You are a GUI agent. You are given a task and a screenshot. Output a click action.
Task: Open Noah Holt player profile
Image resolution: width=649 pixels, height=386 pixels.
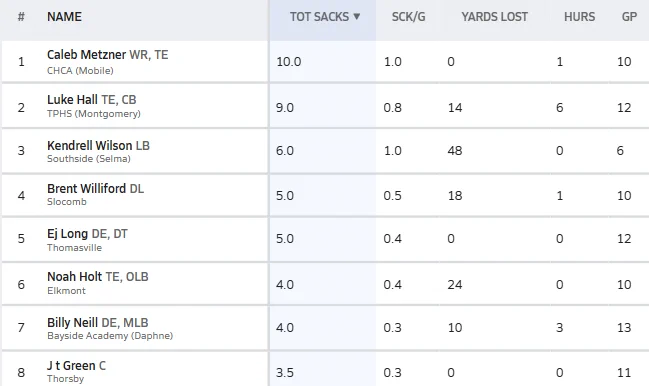tap(74, 276)
